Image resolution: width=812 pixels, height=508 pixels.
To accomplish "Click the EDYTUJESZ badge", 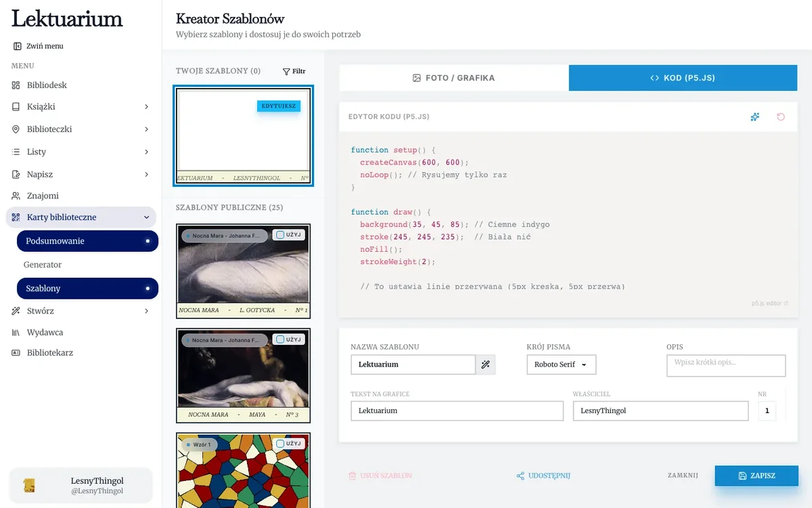I will pyautogui.click(x=278, y=106).
